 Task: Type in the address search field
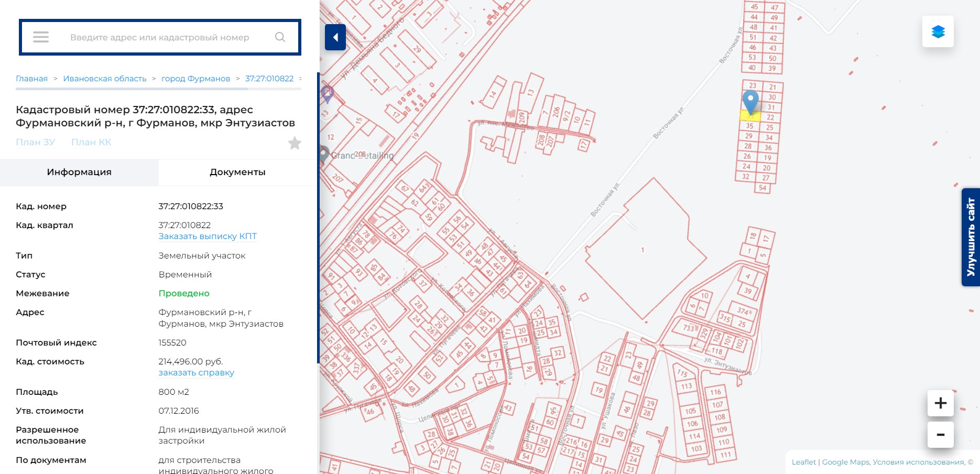160,37
